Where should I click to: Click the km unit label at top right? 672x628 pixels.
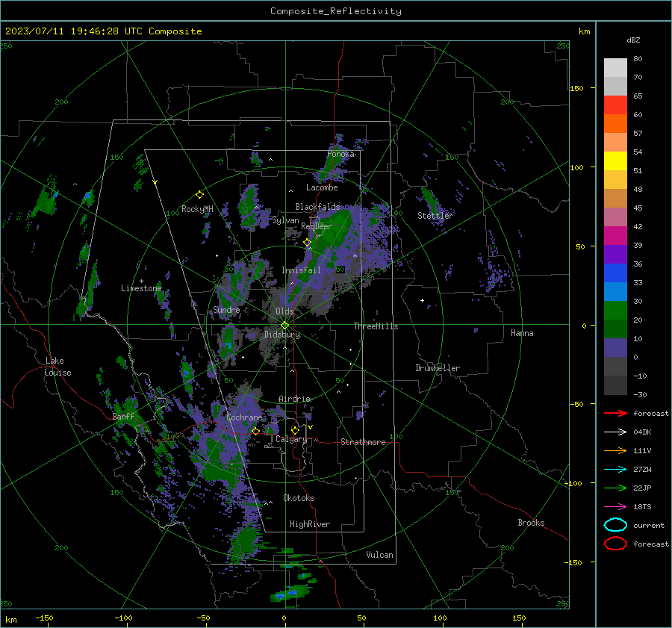click(x=584, y=31)
